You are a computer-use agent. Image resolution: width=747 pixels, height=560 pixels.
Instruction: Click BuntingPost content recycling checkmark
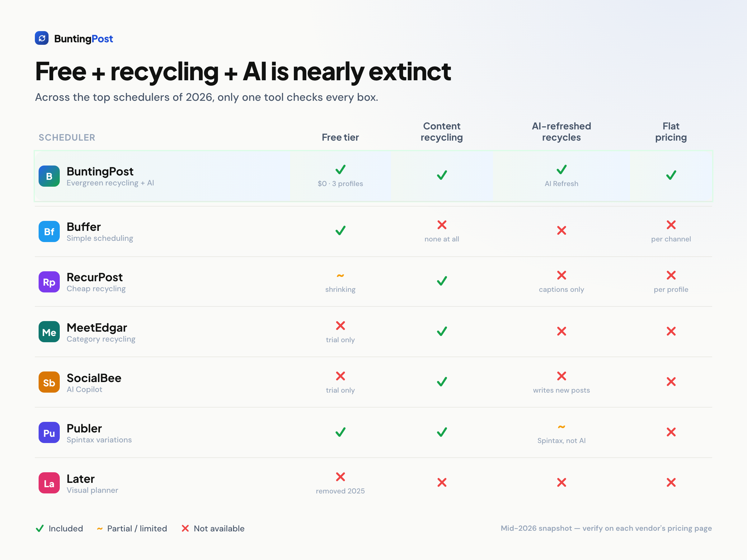tap(442, 175)
